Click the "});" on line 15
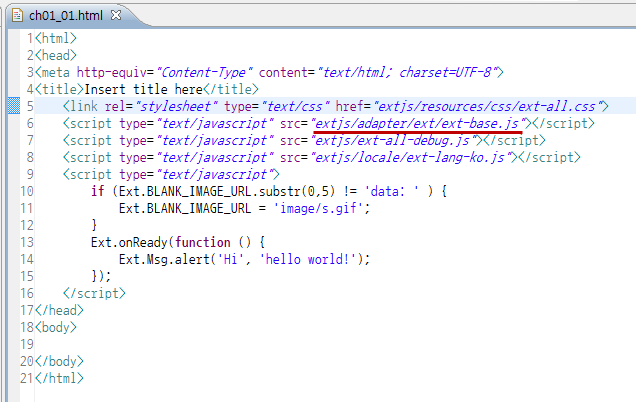Screen dimensions: 636x402 pos(101,276)
